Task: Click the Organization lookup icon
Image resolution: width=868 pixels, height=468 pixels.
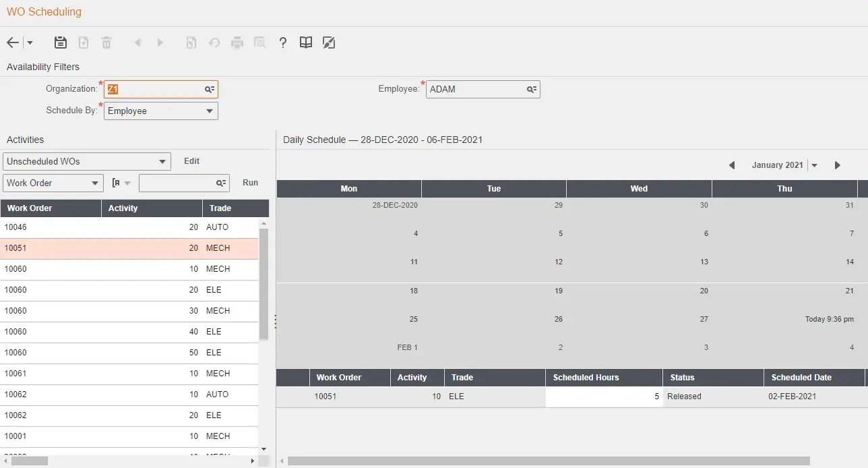Action: (x=210, y=89)
